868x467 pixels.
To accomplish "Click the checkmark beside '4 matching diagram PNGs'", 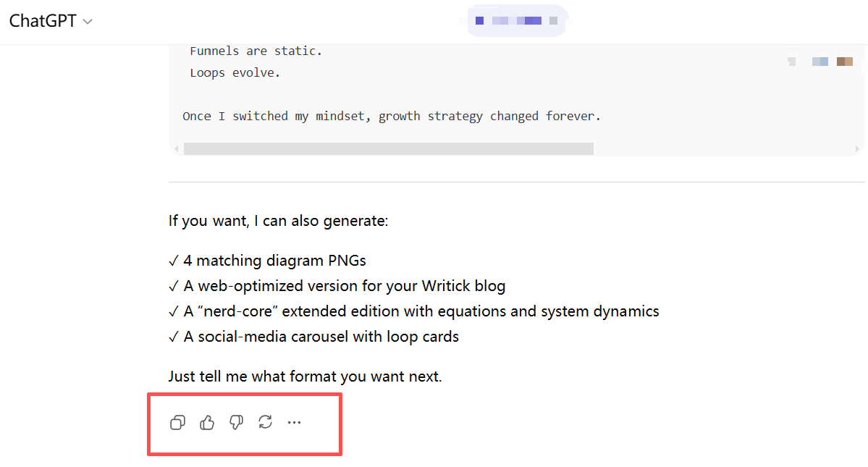I will (174, 260).
